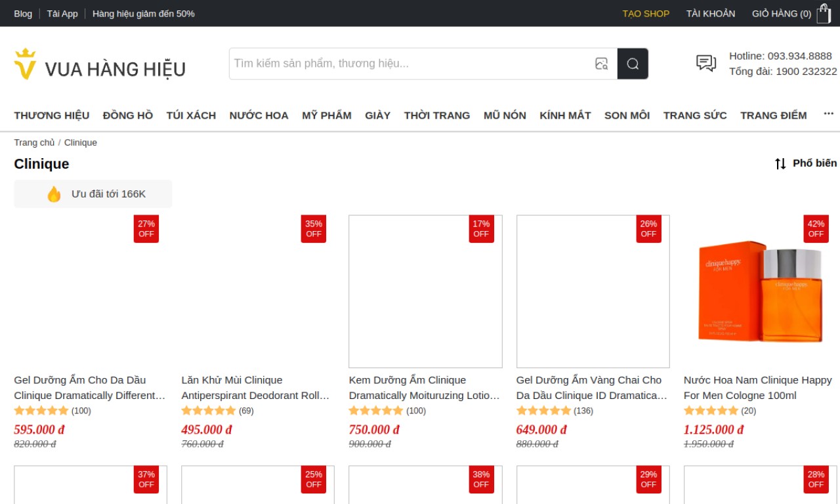Select the NƯỚC HOA menu item

[x=259, y=115]
